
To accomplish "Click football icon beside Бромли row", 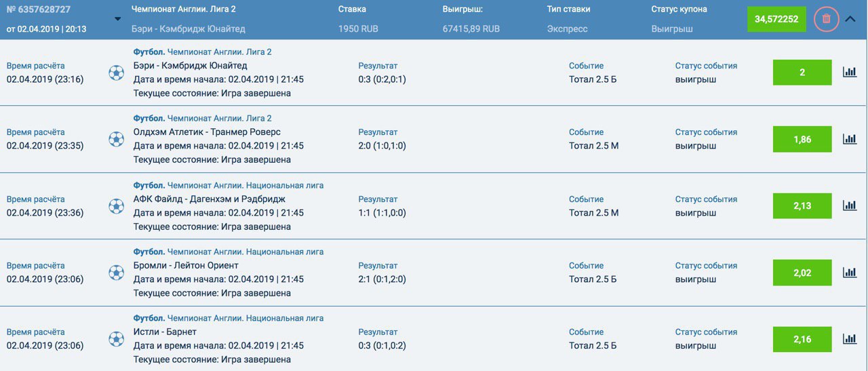I will [x=116, y=273].
